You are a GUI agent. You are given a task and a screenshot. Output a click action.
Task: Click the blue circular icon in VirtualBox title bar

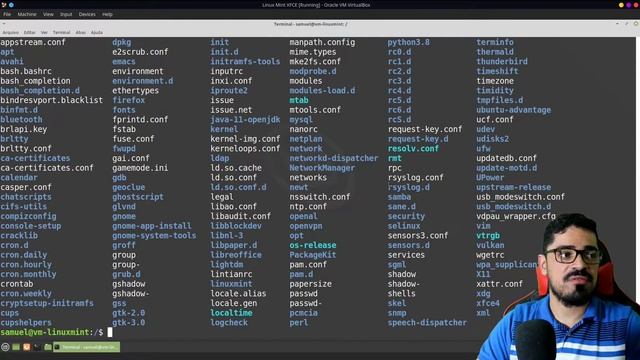[x=11, y=5]
